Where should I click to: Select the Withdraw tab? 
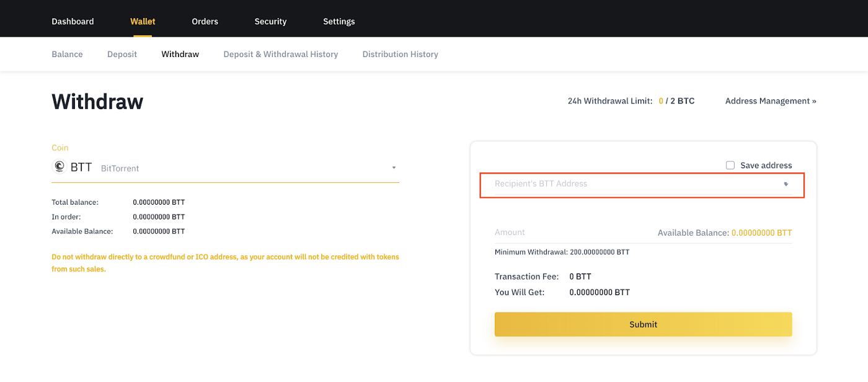coord(180,54)
